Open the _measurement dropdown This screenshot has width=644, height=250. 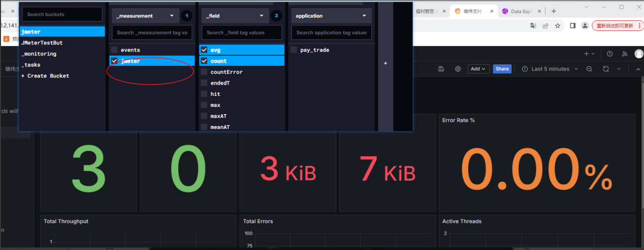(145, 16)
